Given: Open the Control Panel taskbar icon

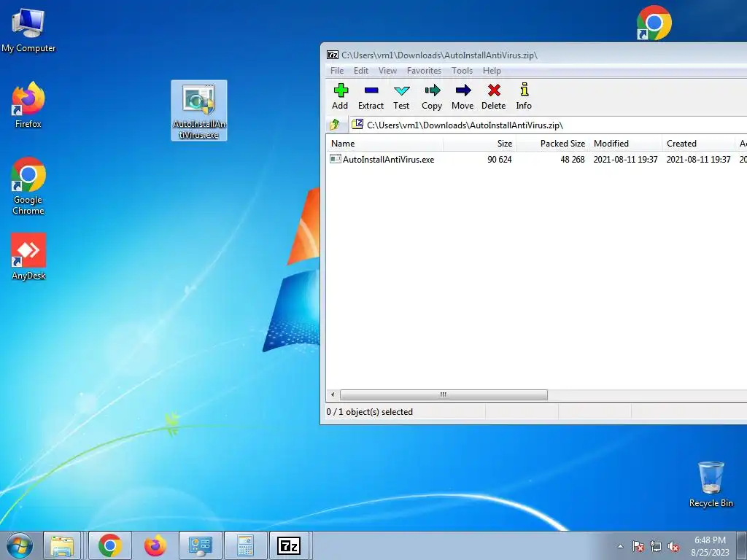Looking at the screenshot, I should coord(200,545).
